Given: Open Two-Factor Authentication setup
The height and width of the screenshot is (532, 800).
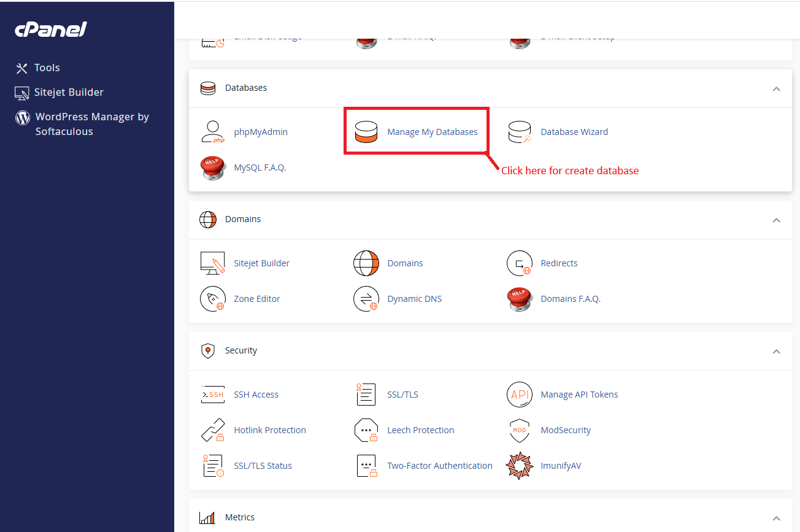Looking at the screenshot, I should click(x=440, y=465).
